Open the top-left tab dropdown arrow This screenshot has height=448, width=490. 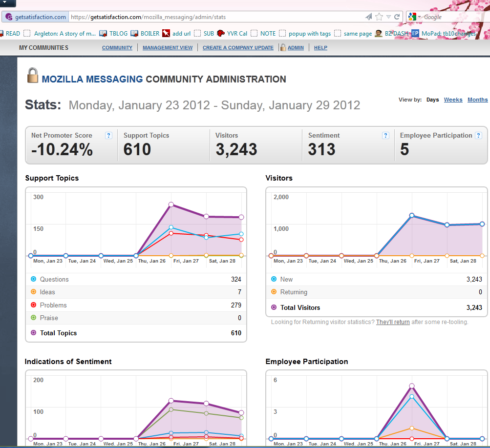(x=5, y=2)
